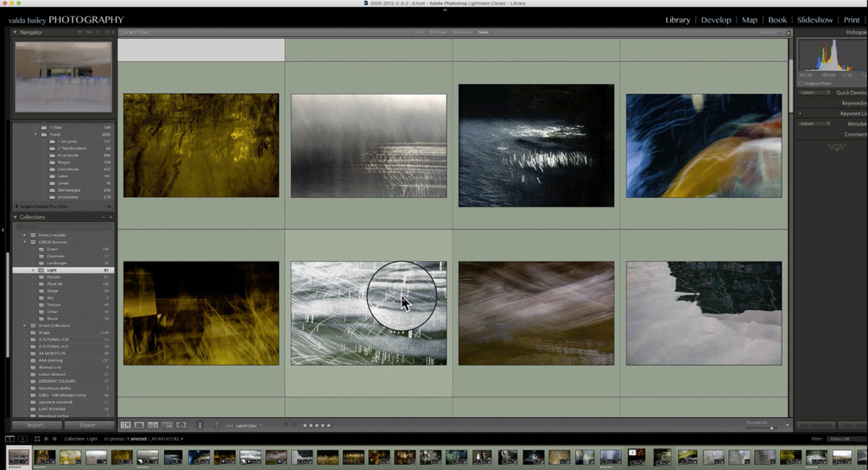This screenshot has width=868, height=470.
Task: Collapse the Travel folder
Action: (x=36, y=135)
